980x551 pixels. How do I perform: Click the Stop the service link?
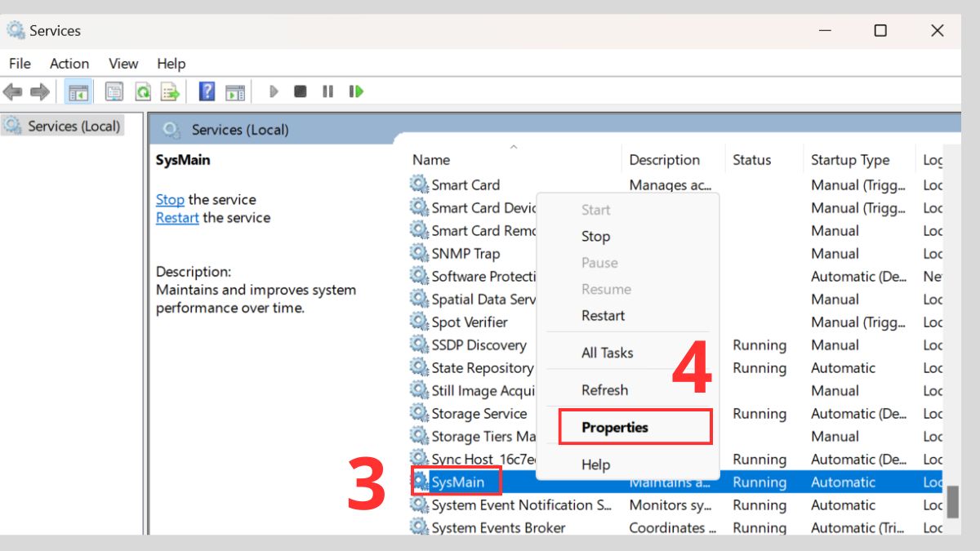tap(170, 200)
